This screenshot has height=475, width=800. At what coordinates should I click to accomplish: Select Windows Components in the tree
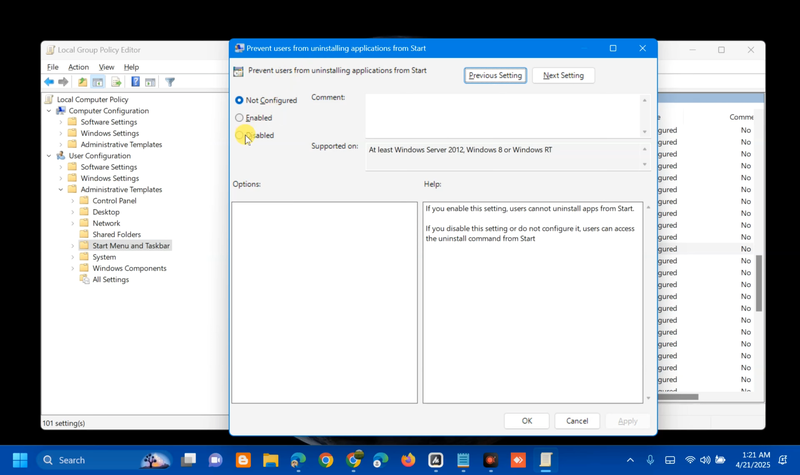pyautogui.click(x=129, y=268)
